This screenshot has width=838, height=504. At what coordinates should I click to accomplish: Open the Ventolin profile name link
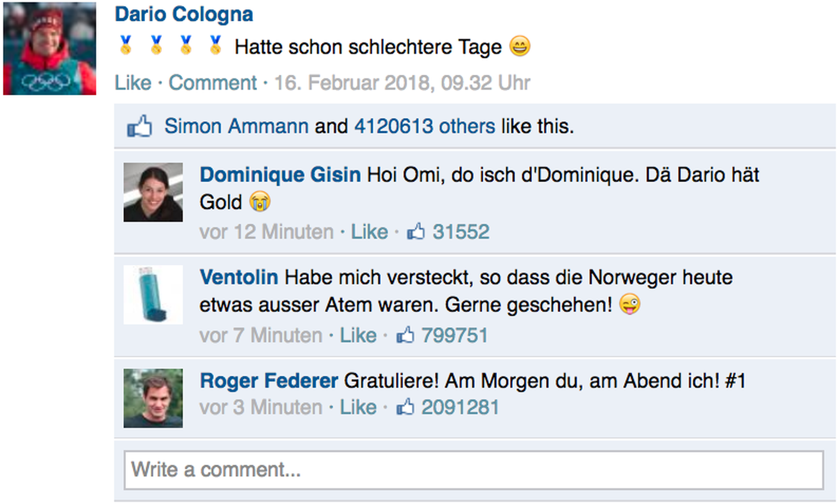pyautogui.click(x=239, y=277)
